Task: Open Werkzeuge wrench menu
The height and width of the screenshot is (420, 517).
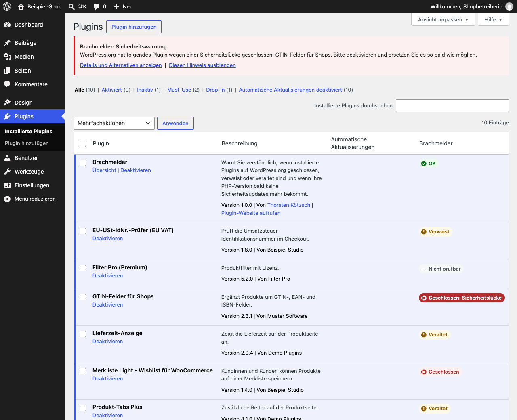Action: (32, 172)
